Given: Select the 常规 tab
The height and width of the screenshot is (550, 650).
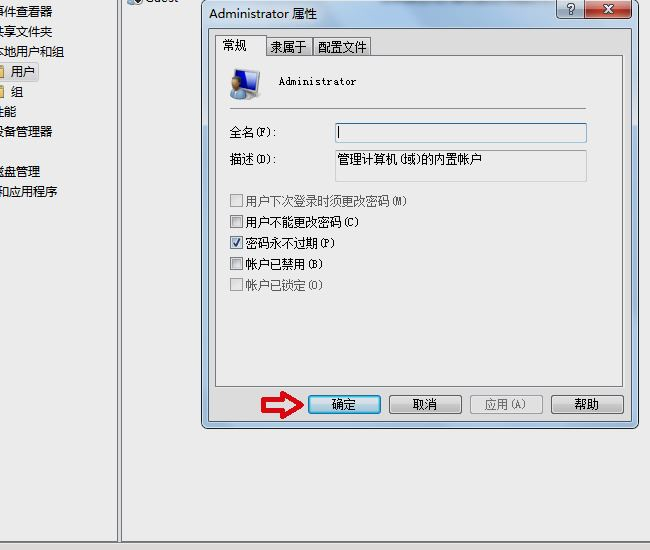Looking at the screenshot, I should click(x=235, y=45).
